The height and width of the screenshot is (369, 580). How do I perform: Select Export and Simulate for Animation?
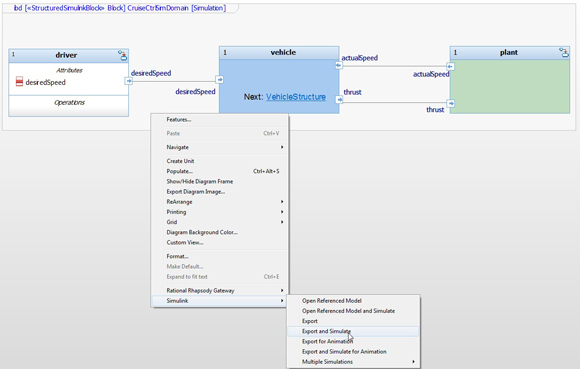354,352
